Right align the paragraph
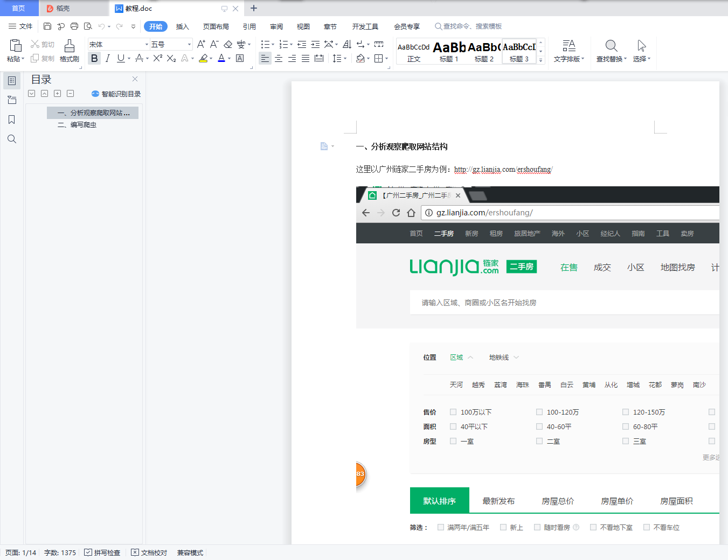This screenshot has width=728, height=560. click(x=292, y=58)
